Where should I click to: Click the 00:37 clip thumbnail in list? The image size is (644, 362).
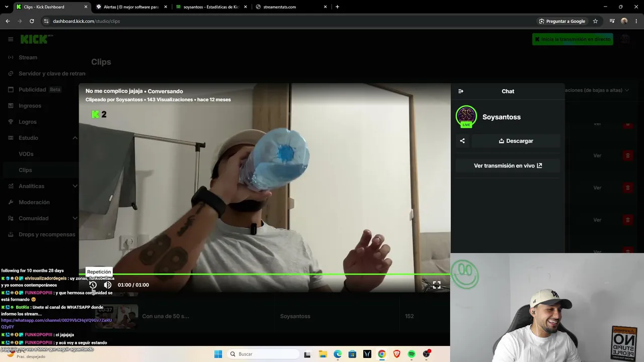point(117,316)
